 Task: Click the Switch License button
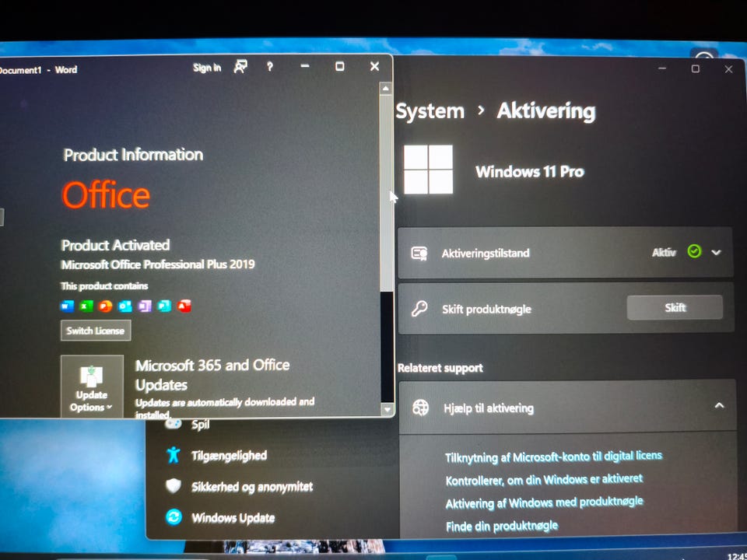pyautogui.click(x=96, y=331)
